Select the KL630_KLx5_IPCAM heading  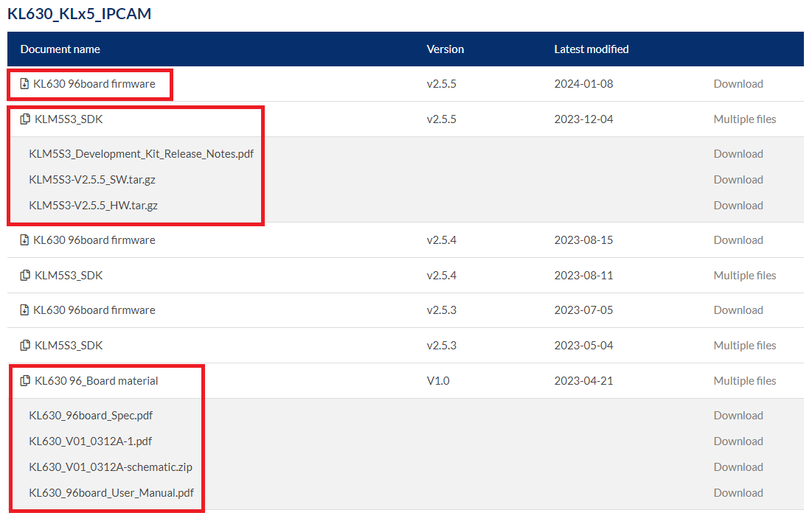79,13
